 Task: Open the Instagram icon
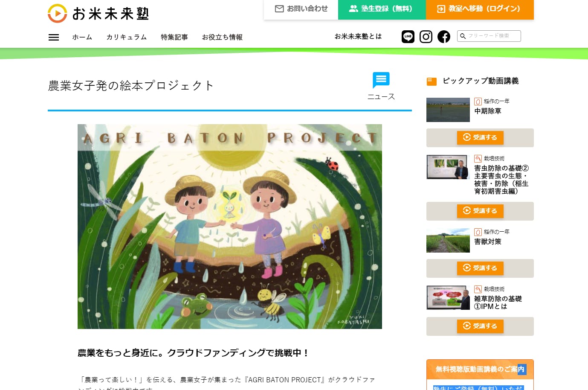[426, 37]
